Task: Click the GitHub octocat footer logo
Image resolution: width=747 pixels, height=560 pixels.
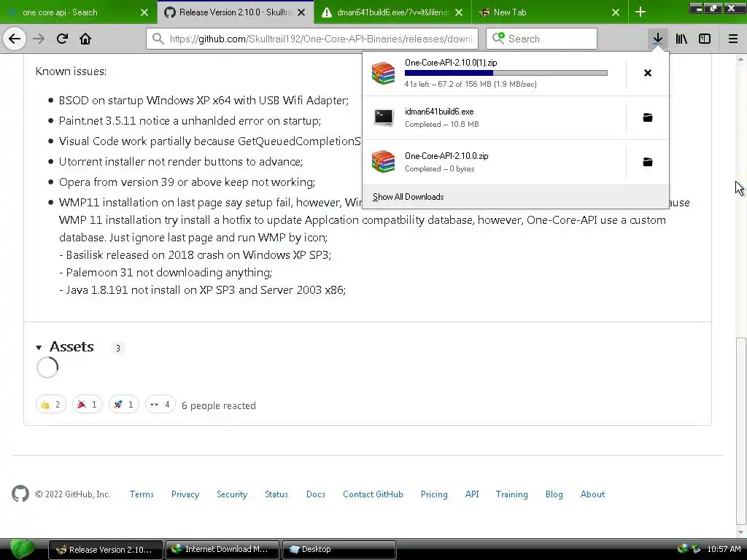Action: tap(20, 494)
